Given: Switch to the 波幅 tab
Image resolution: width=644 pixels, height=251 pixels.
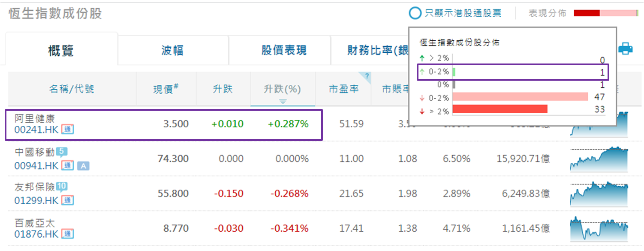Looking at the screenshot, I should 172,51.
